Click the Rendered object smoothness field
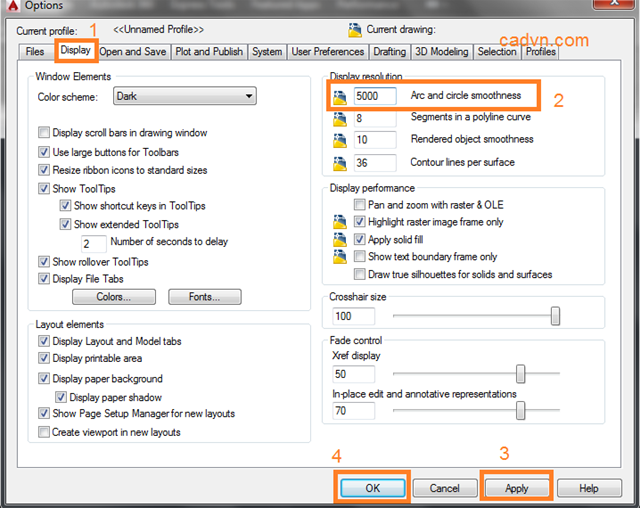The image size is (640, 508). pos(375,140)
